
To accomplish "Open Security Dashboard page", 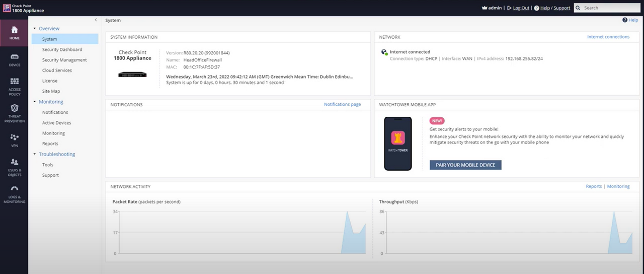I will click(62, 49).
